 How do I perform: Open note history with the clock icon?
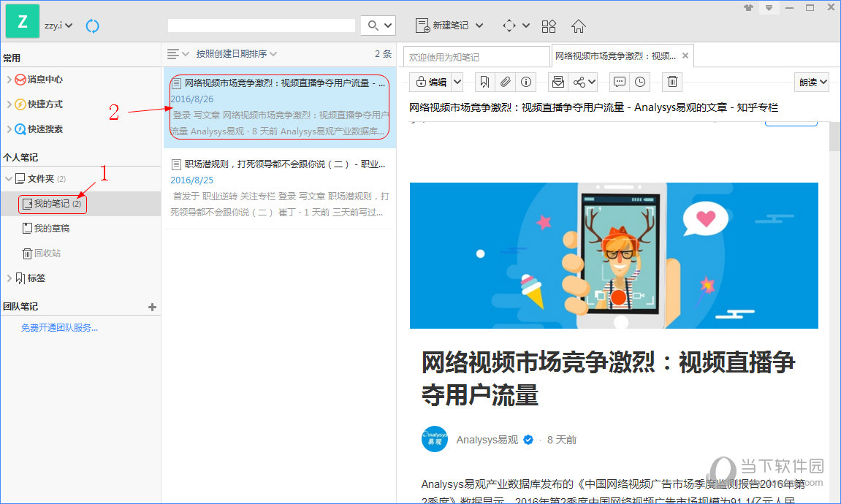[x=640, y=82]
